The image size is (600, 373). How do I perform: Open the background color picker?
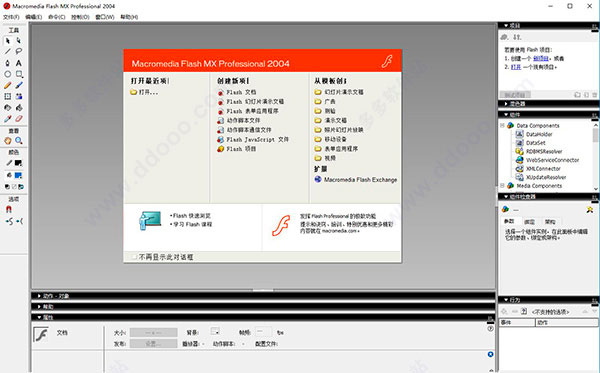(215, 331)
